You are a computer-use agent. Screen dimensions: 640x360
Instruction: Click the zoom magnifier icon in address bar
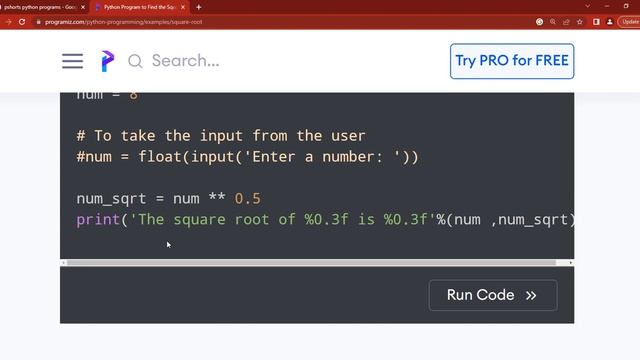(553, 22)
